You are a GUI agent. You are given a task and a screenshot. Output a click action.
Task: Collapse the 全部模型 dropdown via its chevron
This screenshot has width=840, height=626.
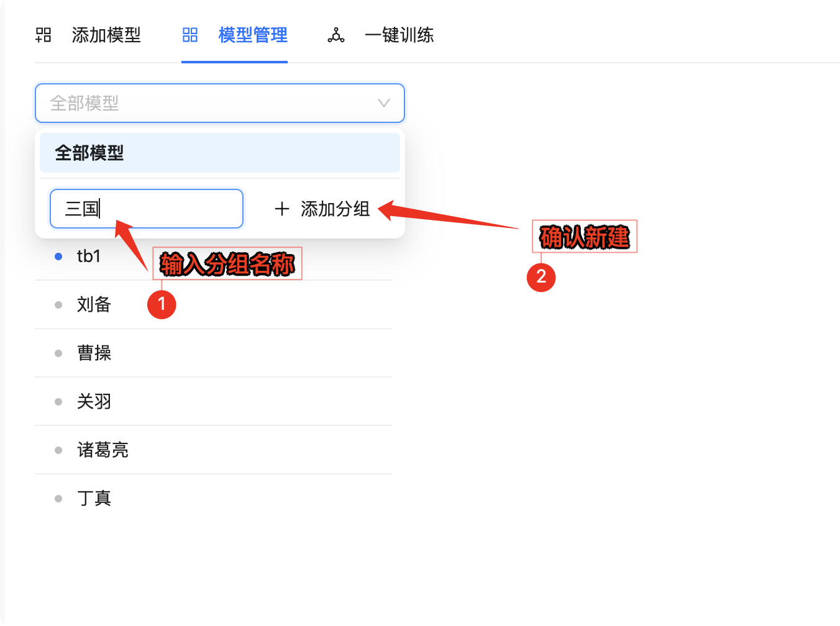pos(384,103)
